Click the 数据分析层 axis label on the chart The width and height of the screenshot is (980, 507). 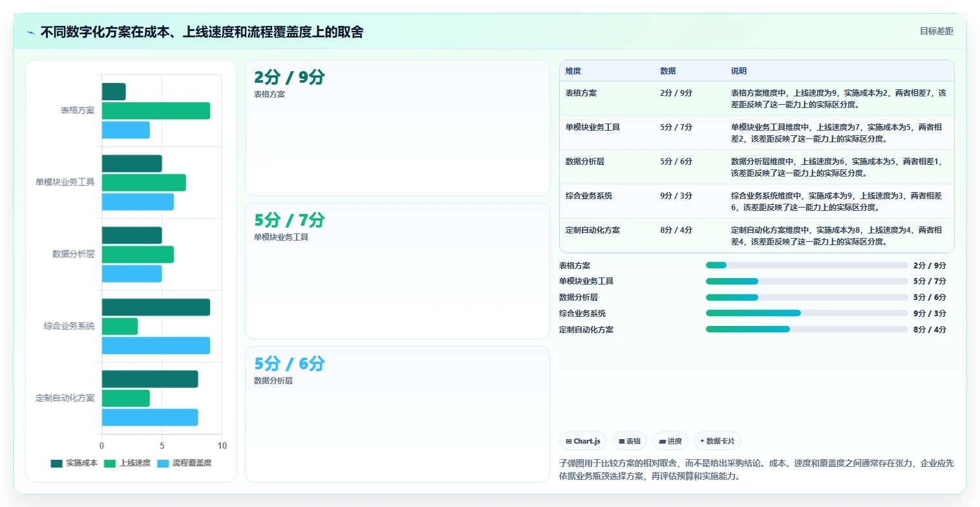pyautogui.click(x=74, y=254)
